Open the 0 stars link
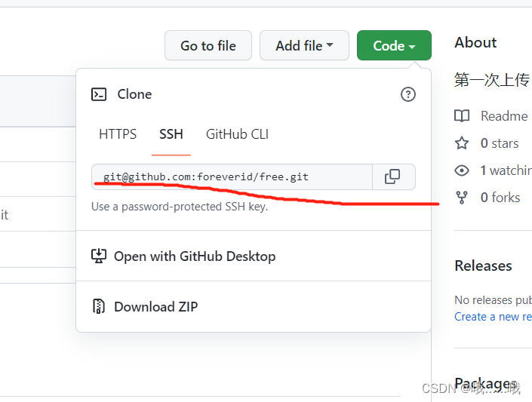Image resolution: width=532 pixels, height=402 pixels. (x=500, y=143)
